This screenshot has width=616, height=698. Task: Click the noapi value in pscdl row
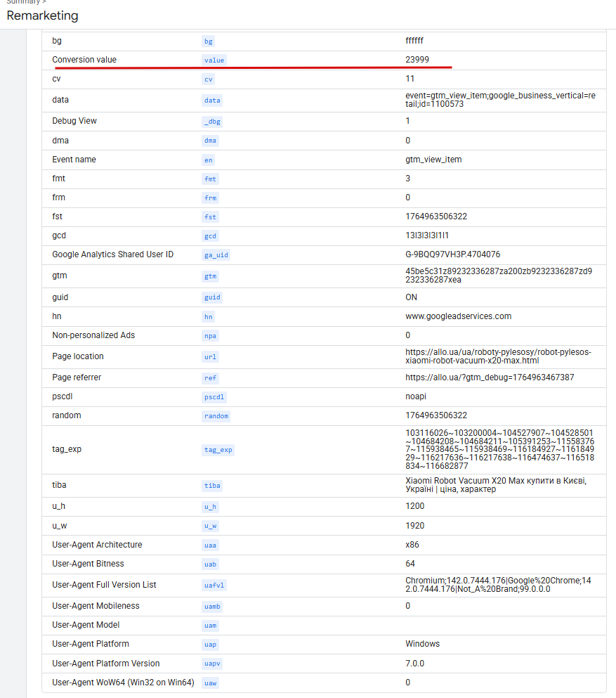click(415, 396)
